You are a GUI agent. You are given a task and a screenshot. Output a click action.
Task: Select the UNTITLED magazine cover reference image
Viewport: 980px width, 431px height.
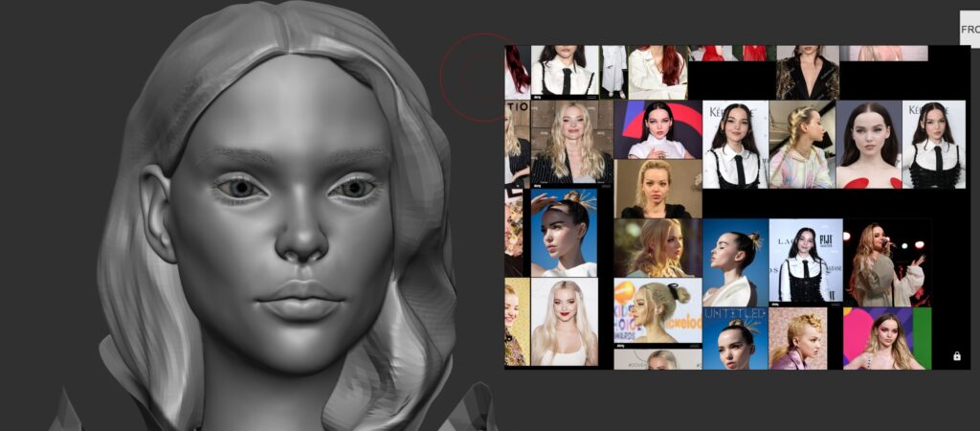pyautogui.click(x=735, y=338)
